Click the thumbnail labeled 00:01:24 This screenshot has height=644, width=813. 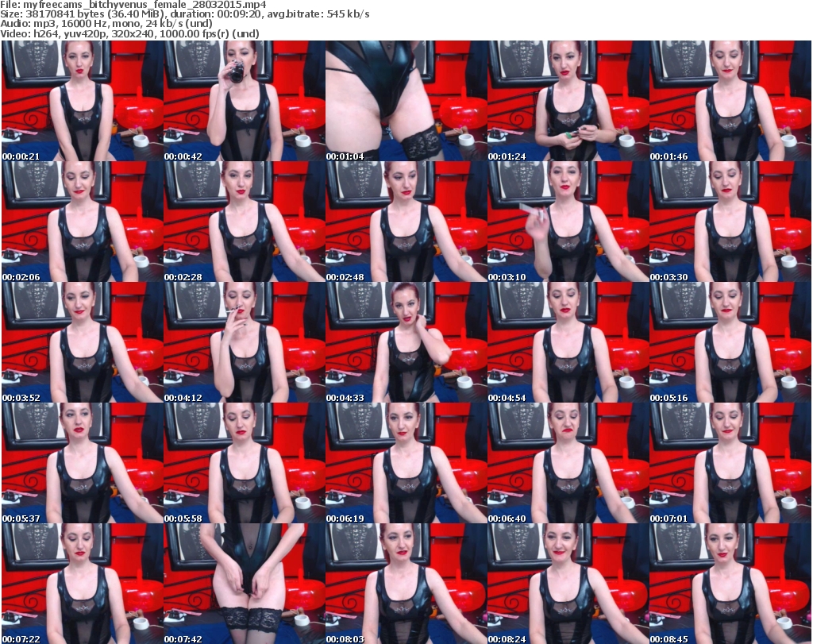[568, 101]
